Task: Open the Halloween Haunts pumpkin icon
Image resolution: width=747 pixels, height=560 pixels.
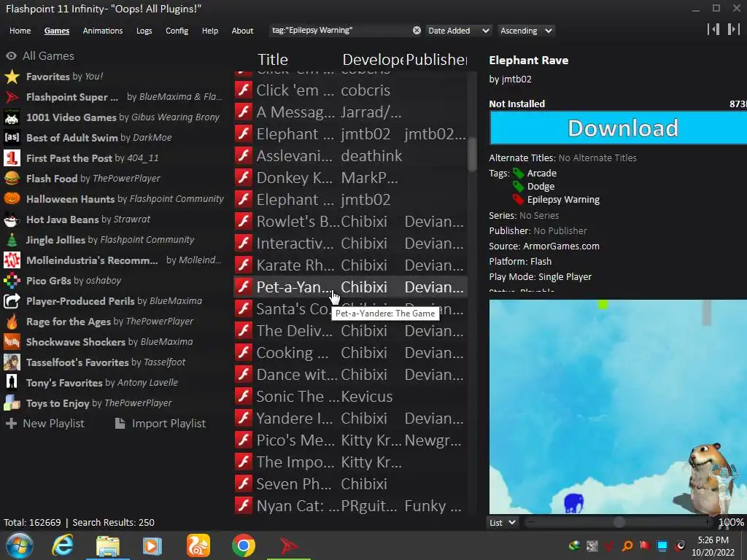Action: (x=12, y=199)
